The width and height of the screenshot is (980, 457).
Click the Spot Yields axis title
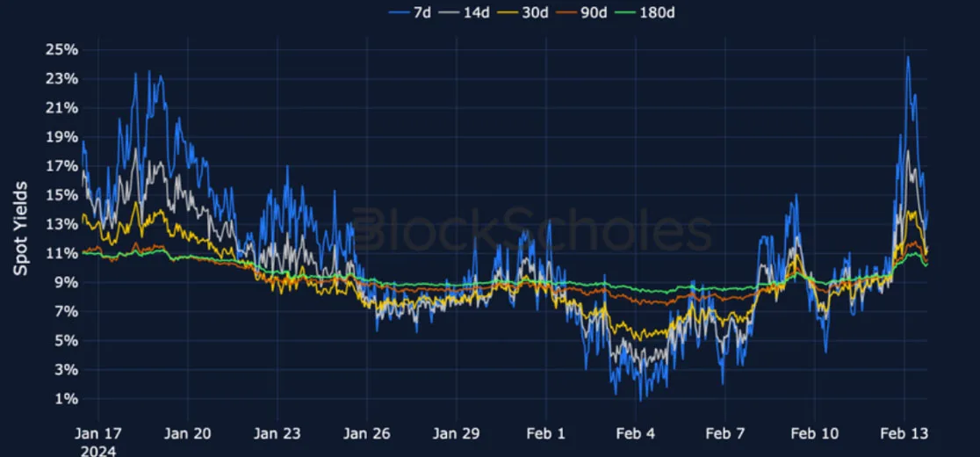pos(21,228)
